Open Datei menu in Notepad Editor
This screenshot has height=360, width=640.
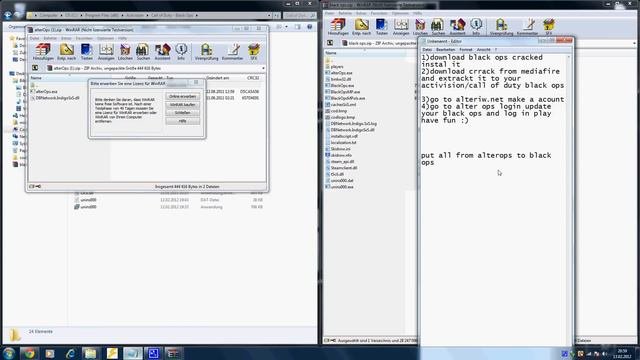(x=427, y=49)
